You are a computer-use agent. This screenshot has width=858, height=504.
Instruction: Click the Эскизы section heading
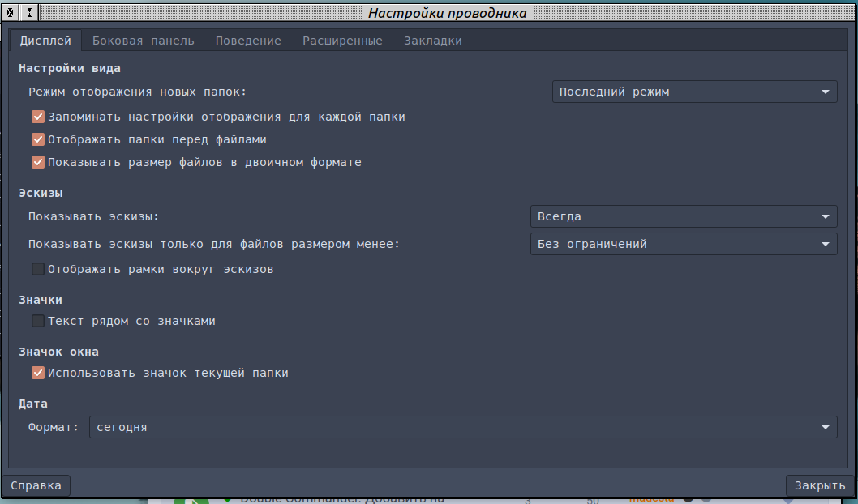coord(41,193)
